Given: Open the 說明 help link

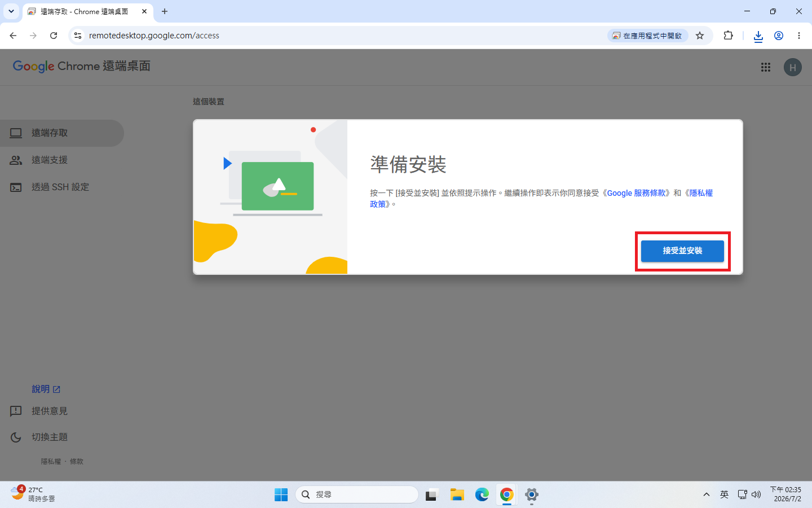Looking at the screenshot, I should (x=46, y=389).
